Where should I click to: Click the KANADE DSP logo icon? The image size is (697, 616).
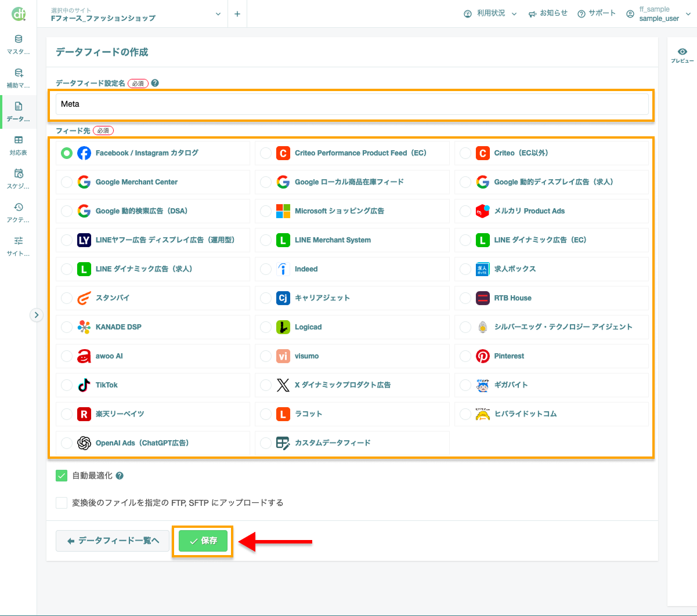point(84,327)
